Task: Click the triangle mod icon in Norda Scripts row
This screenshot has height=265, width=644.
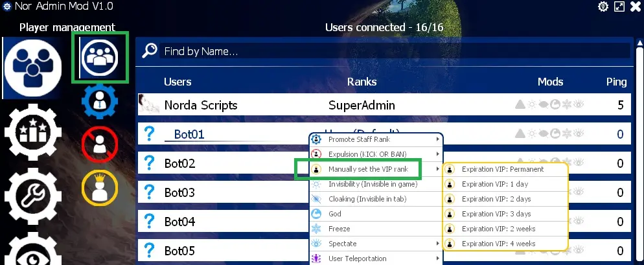Action: (x=520, y=105)
